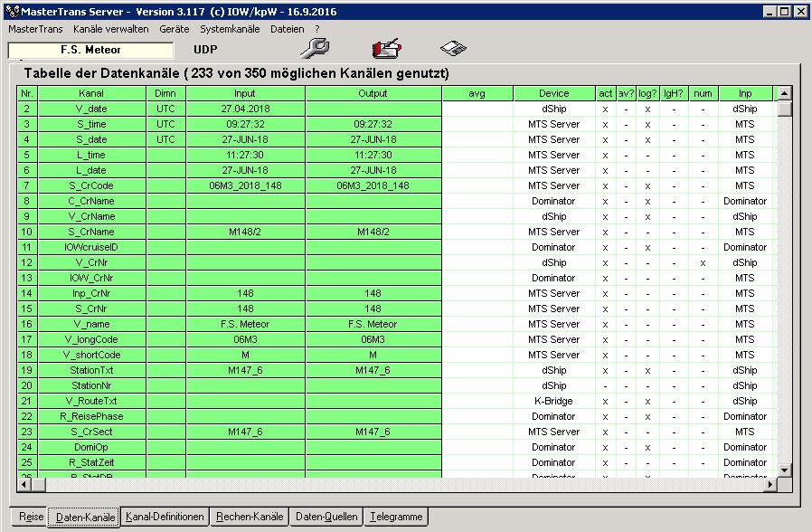
Task: Select the S_CrCode input cell
Action: pos(245,185)
